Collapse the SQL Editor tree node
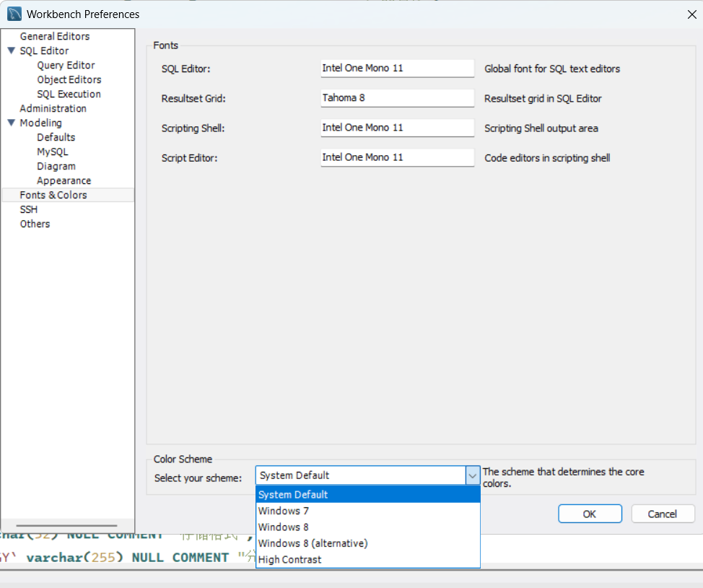 tap(11, 51)
